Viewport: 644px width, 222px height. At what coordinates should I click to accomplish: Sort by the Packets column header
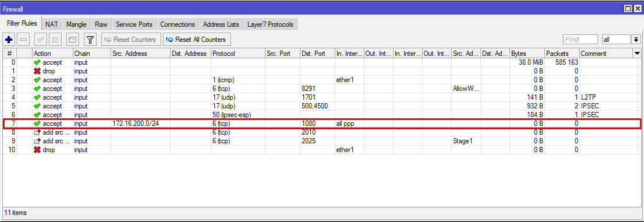coord(562,54)
